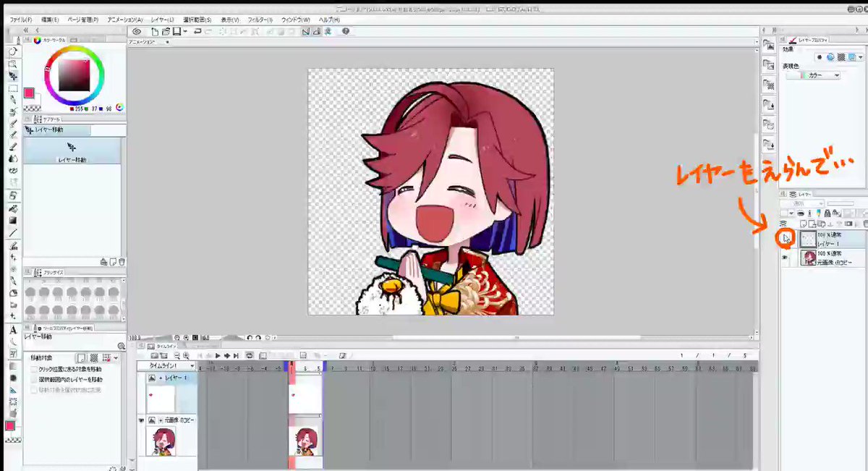Select the レイヤー移動 sub tool button
This screenshot has height=471, width=868.
click(x=72, y=150)
